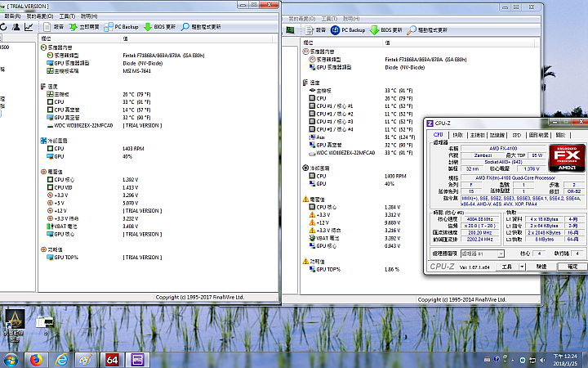Viewport: 588px width, 368px height.
Task: Click the AMD FX logo in CPU-Z
Action: pyautogui.click(x=567, y=158)
